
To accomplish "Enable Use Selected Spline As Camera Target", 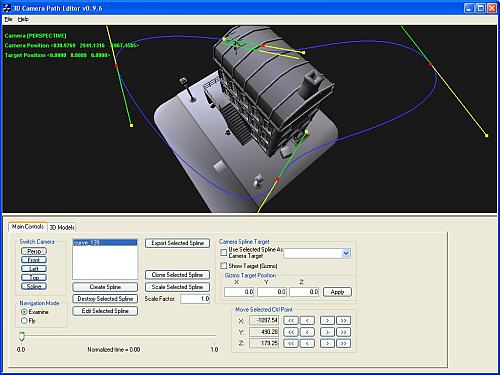I will coord(224,253).
